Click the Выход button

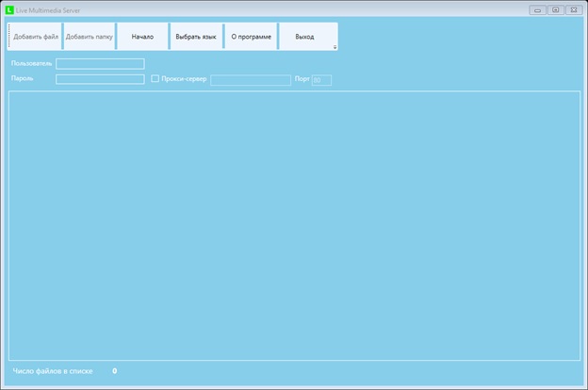pyautogui.click(x=304, y=37)
